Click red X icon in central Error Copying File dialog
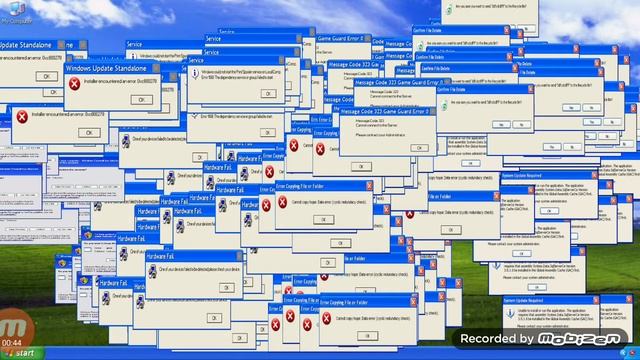The image size is (640, 360). pyautogui.click(x=282, y=202)
